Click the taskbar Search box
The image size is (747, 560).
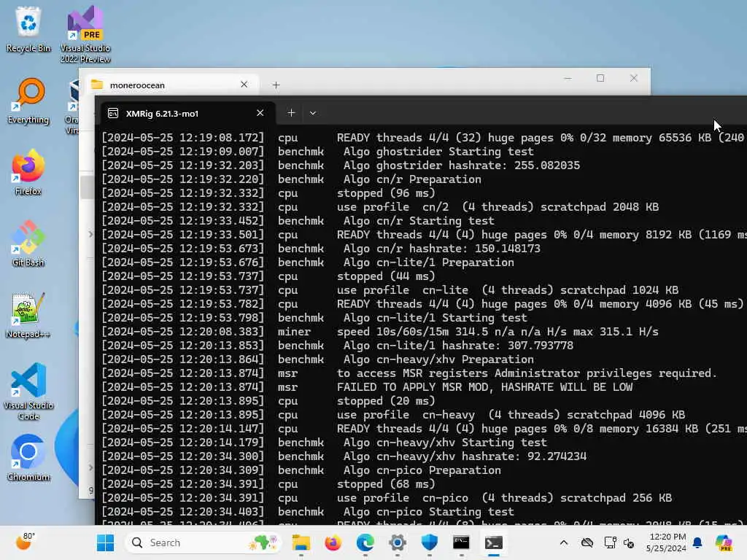coord(204,542)
